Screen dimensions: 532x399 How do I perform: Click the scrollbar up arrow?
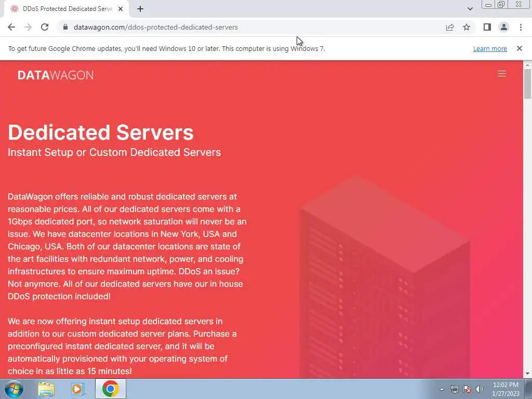[527, 65]
